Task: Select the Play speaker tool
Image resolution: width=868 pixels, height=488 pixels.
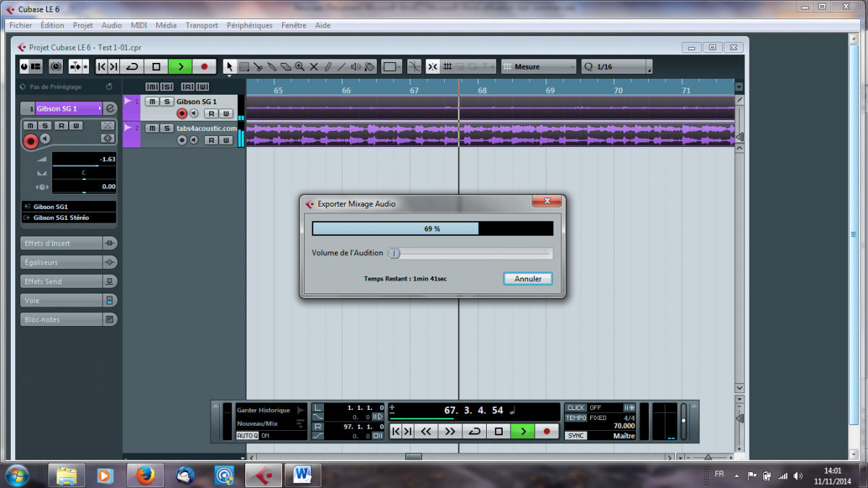Action: tap(356, 67)
